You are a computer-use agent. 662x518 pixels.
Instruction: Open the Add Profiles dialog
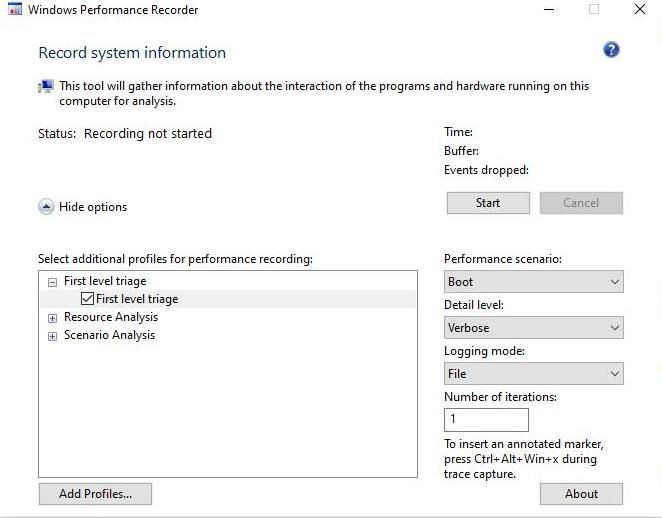(95, 494)
